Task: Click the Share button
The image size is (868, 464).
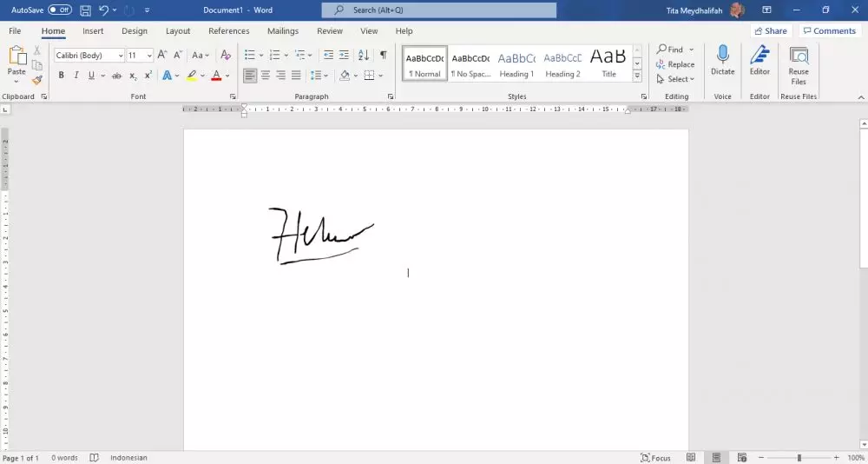Action: point(770,31)
